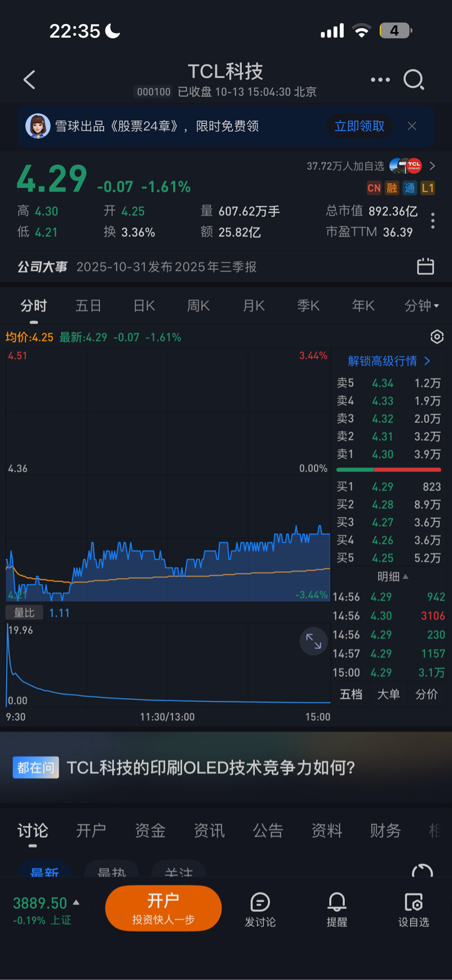The image size is (452, 980).
Task: Dismiss the 股票24章 promo banner
Action: coord(412,126)
